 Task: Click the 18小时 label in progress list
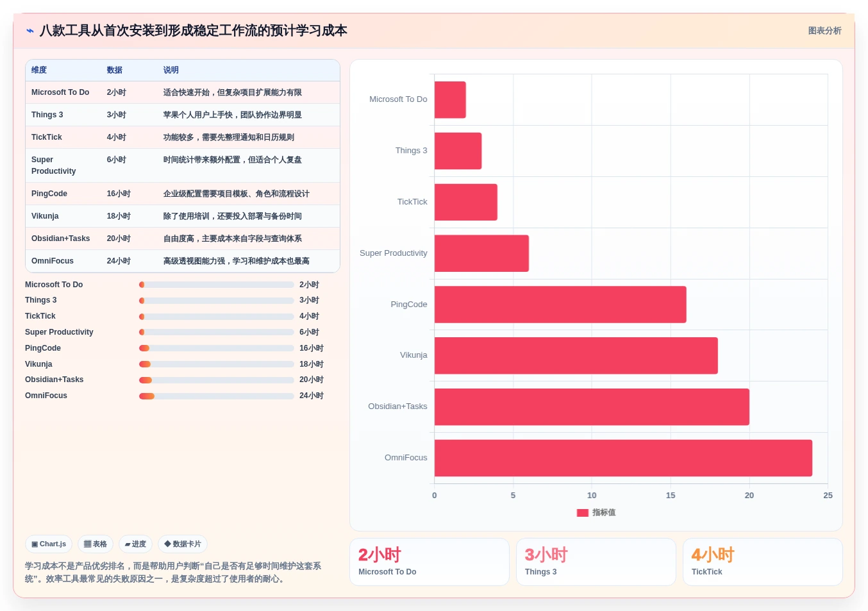coord(312,364)
